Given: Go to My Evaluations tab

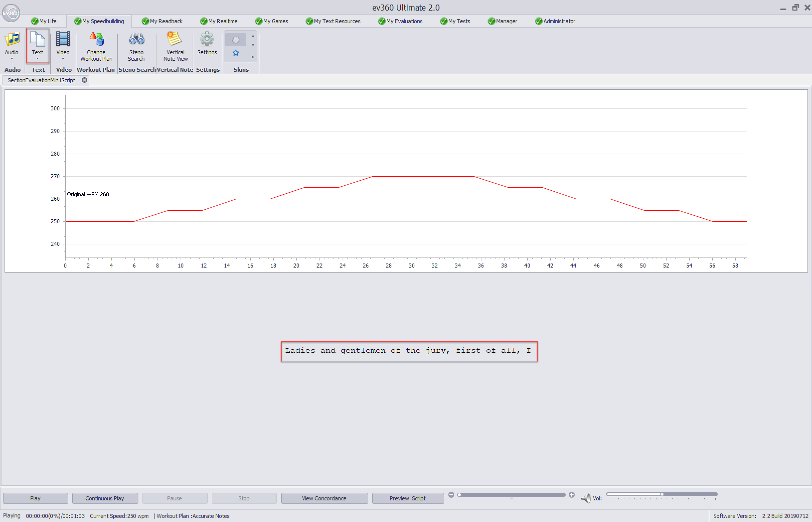Looking at the screenshot, I should [400, 21].
